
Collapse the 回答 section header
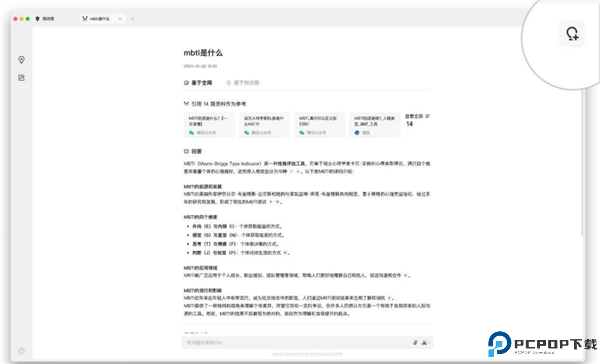(192, 151)
